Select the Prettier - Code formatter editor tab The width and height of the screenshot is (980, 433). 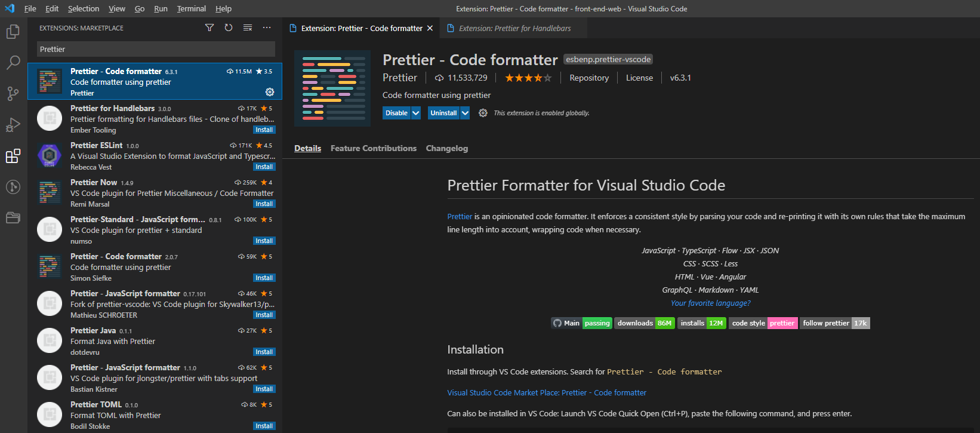click(361, 28)
